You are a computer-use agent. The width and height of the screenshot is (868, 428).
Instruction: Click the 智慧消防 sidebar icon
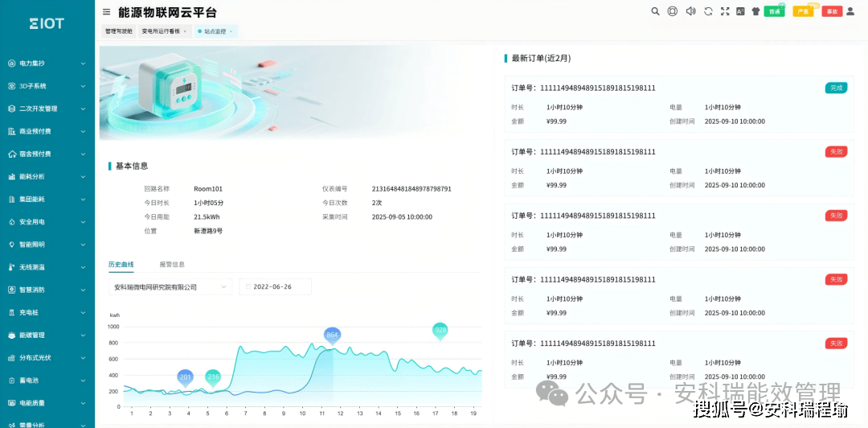click(x=11, y=290)
